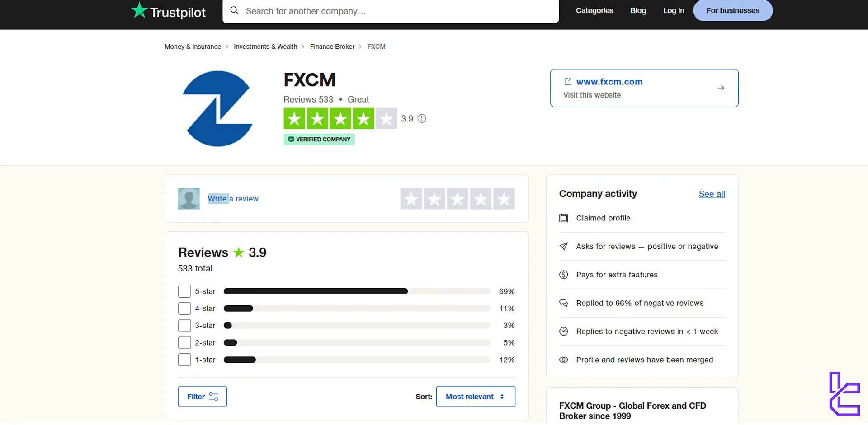Open the Blog menu item
This screenshot has height=425, width=868.
(638, 10)
